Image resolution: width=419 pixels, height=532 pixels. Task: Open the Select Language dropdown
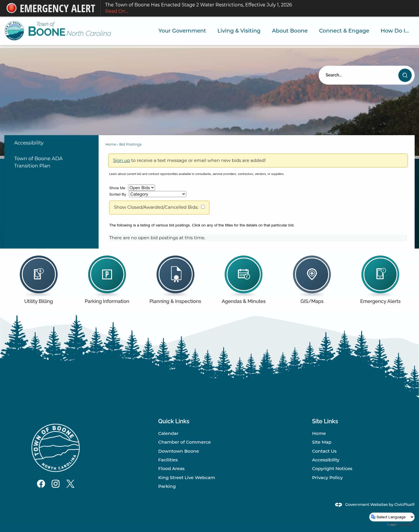(392, 517)
